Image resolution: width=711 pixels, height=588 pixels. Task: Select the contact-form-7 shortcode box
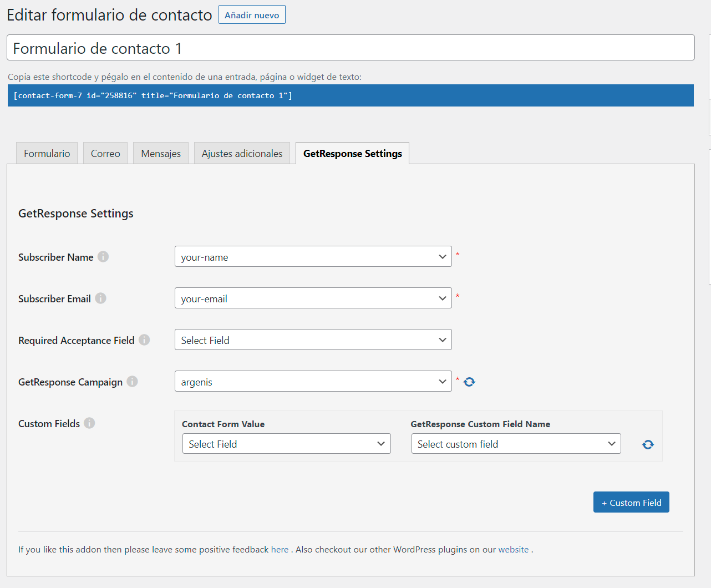click(x=351, y=95)
